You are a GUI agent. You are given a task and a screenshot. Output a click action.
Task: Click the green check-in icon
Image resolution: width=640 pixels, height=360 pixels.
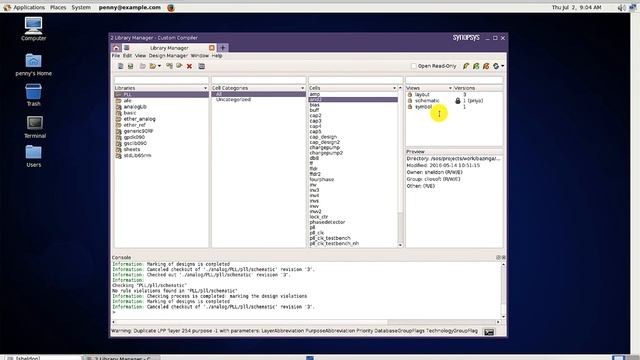476,66
